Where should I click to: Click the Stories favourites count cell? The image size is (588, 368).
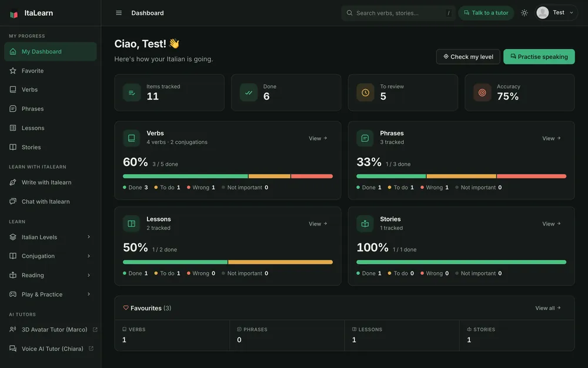[517, 335]
